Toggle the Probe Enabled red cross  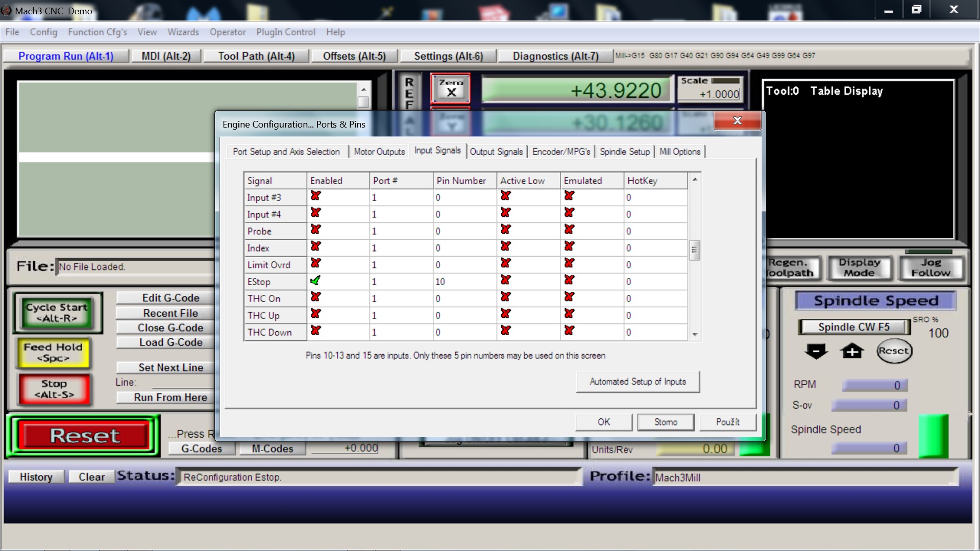click(x=315, y=230)
